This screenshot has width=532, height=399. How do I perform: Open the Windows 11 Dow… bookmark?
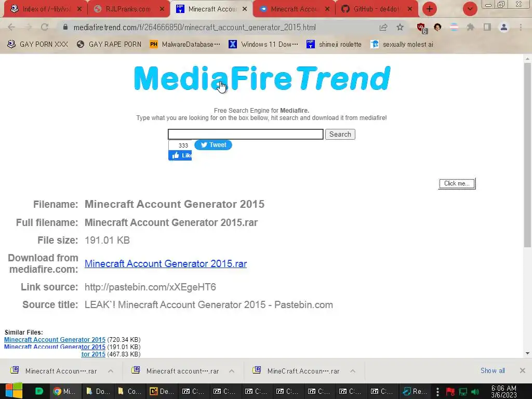[x=263, y=45]
